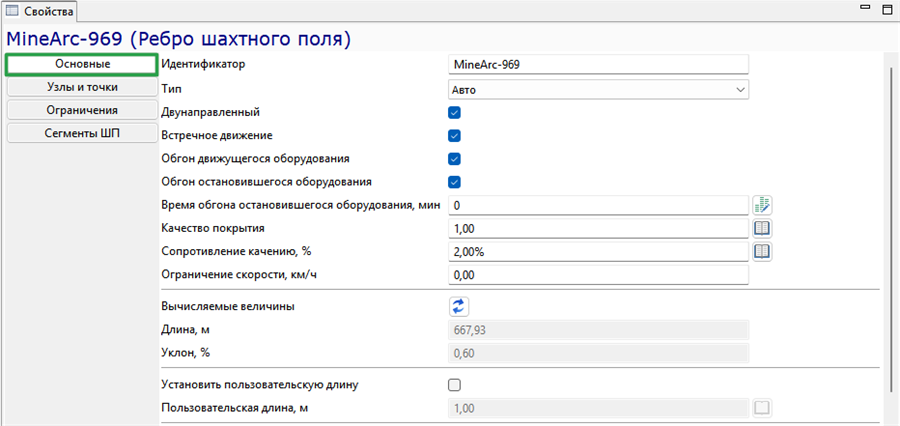Viewport: 900px width, 426px height.
Task: Open the reference book icon for Сопротивление качению
Action: click(x=763, y=251)
